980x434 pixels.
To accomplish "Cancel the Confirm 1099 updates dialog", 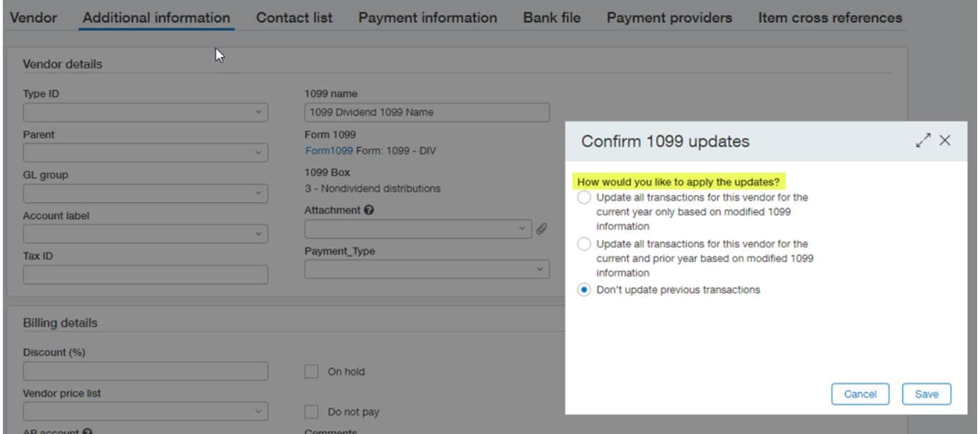I will coord(860,393).
